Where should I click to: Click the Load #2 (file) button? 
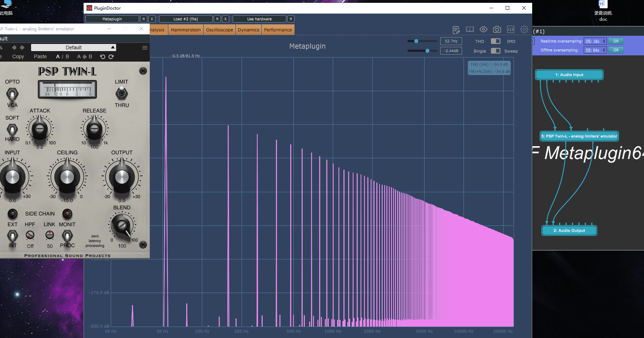coord(185,19)
